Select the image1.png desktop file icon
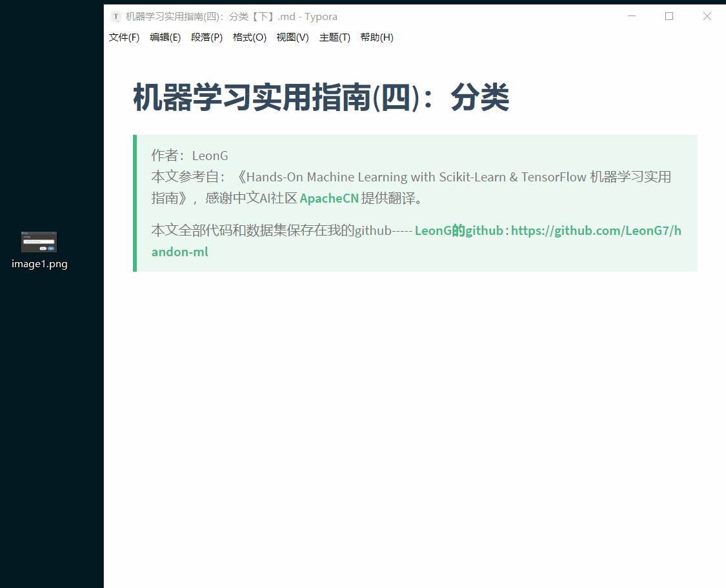This screenshot has height=588, width=726. 39,242
